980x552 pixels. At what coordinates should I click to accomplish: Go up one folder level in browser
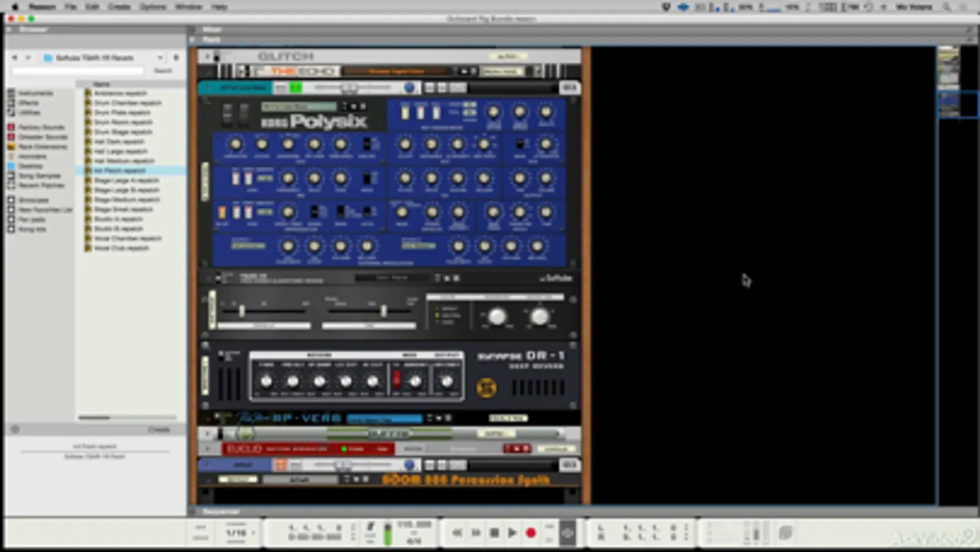(x=177, y=57)
